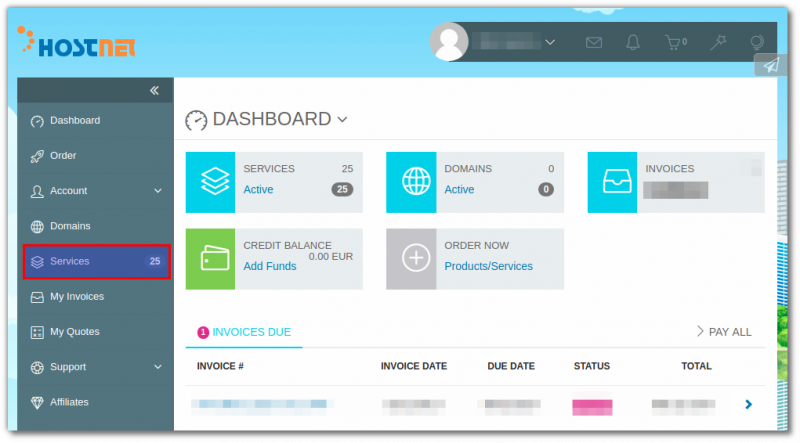800x443 pixels.
Task: Open the Active services link
Action: pos(258,189)
